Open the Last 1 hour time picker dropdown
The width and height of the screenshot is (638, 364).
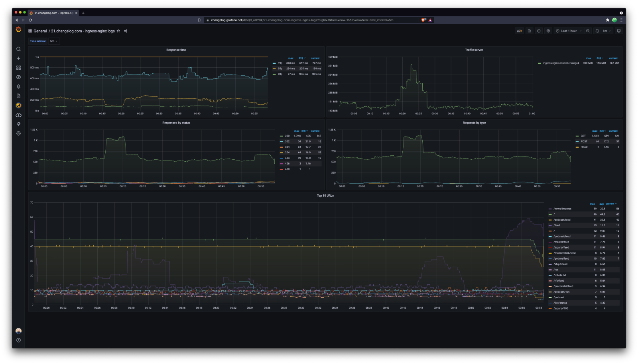coord(569,31)
